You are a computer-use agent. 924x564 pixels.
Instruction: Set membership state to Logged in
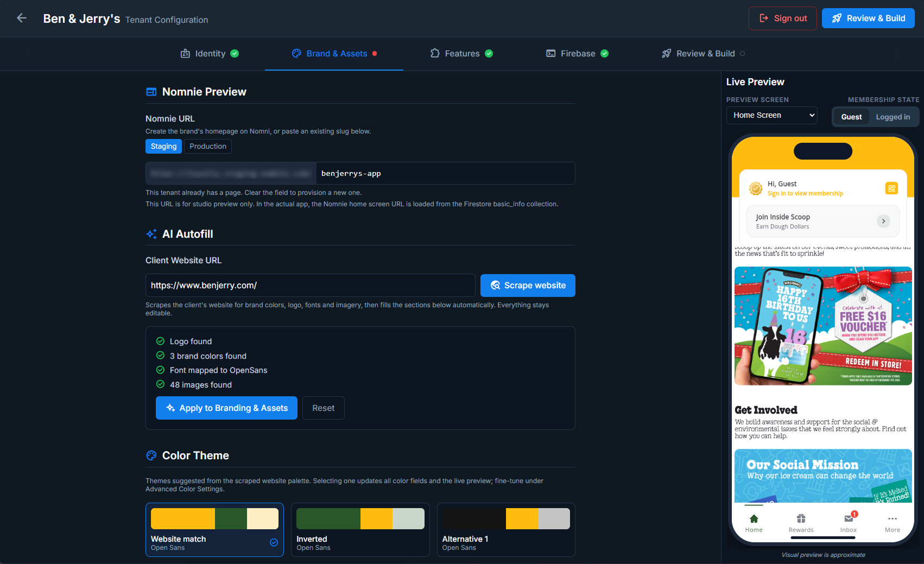tap(893, 117)
